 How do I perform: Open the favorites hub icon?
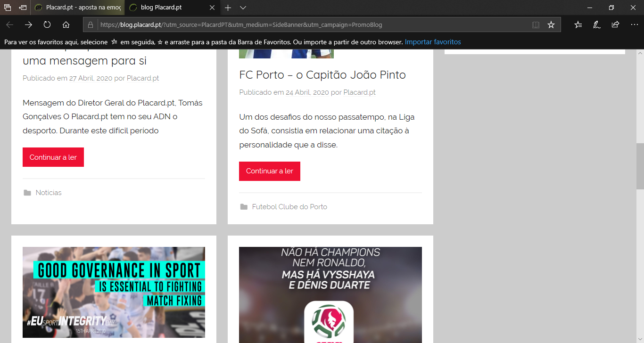point(578,24)
